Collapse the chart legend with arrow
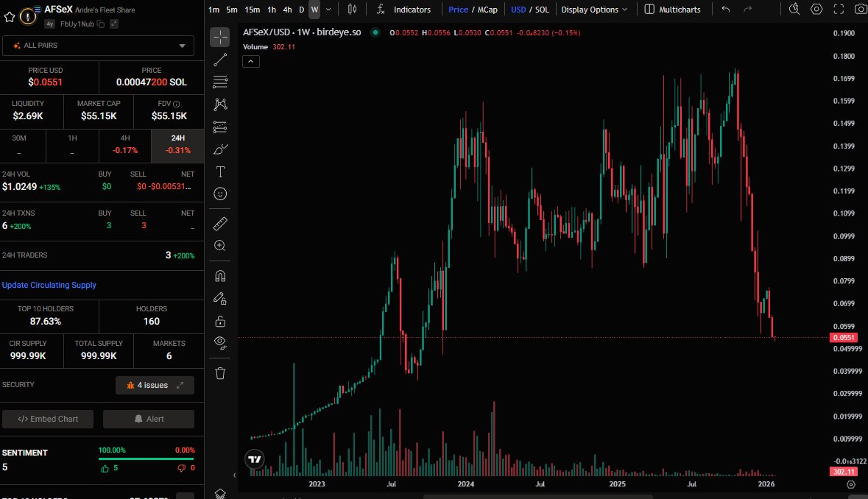 251,61
